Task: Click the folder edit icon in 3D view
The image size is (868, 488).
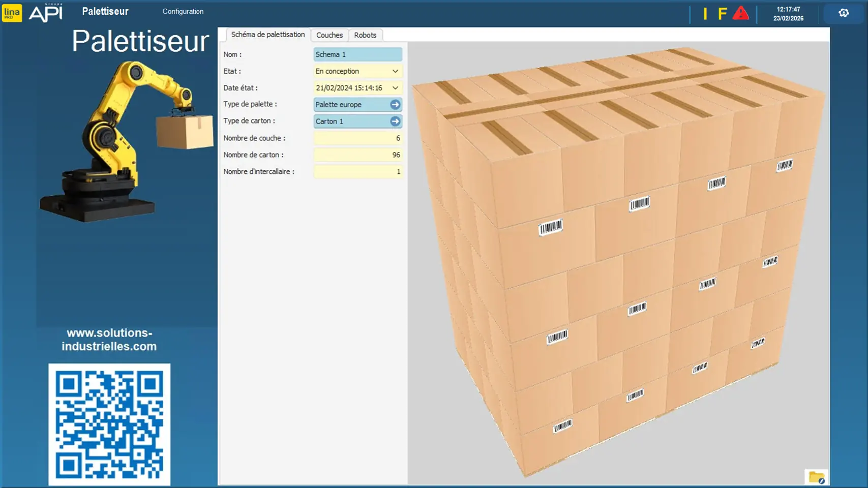Action: (817, 477)
